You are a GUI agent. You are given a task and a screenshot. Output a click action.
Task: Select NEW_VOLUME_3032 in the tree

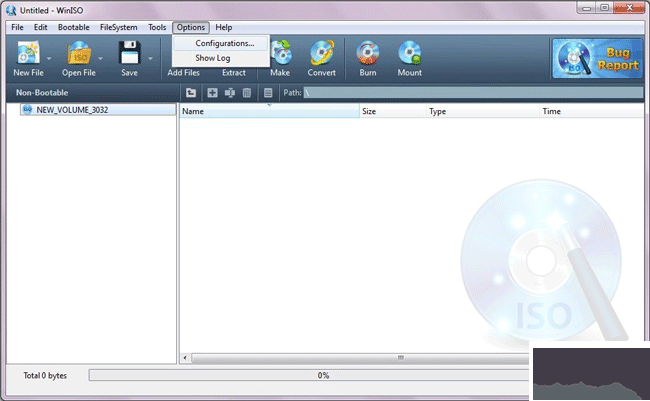point(71,110)
